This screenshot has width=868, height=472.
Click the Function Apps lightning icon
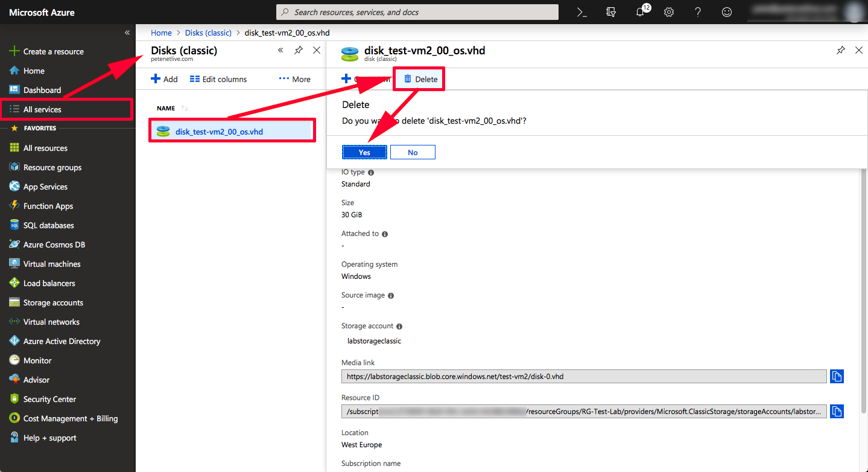[14, 206]
